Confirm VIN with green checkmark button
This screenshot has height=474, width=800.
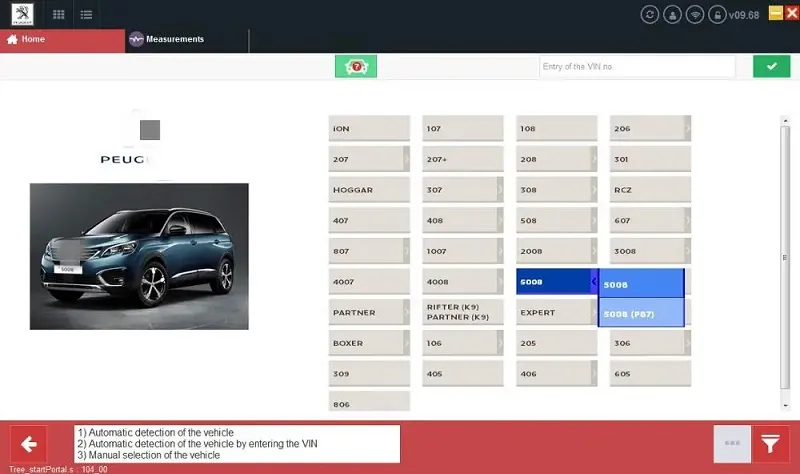point(771,66)
